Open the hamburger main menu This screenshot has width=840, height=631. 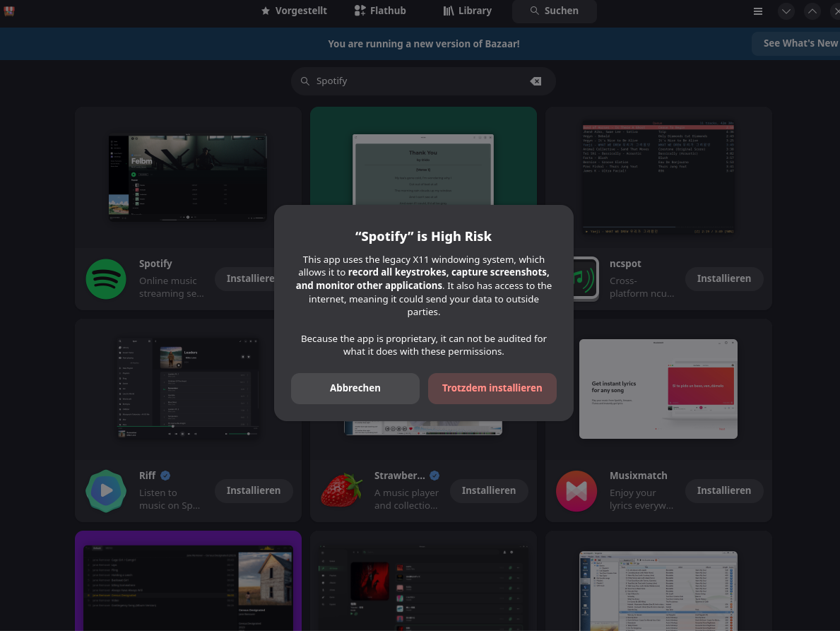pyautogui.click(x=757, y=11)
